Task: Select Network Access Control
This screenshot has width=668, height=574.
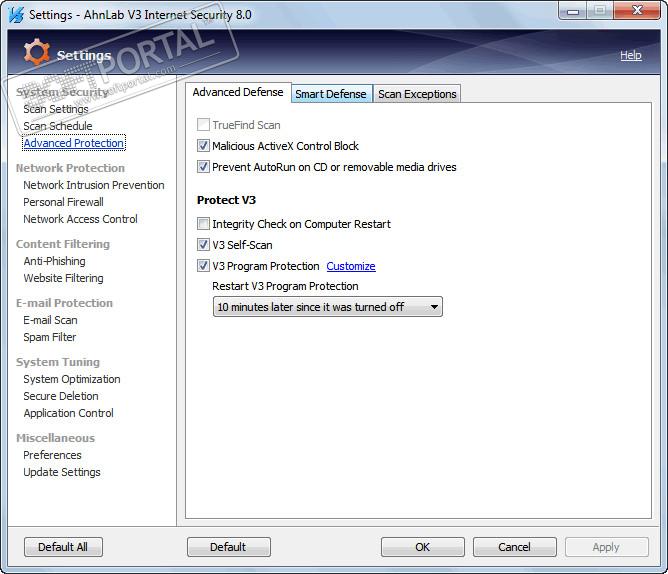Action: tap(81, 219)
